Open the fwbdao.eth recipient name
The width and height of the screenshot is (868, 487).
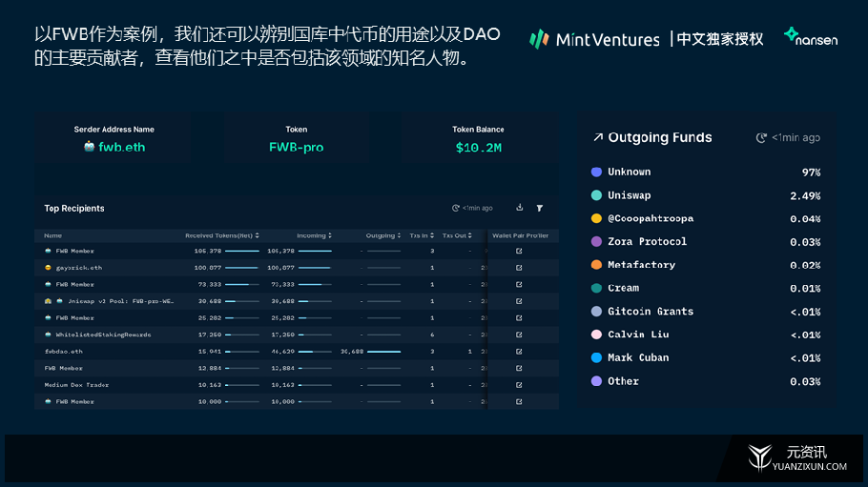(x=64, y=352)
